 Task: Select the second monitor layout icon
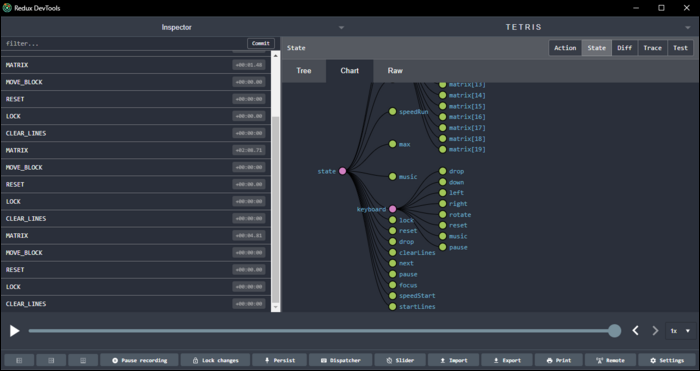pyautogui.click(x=51, y=360)
